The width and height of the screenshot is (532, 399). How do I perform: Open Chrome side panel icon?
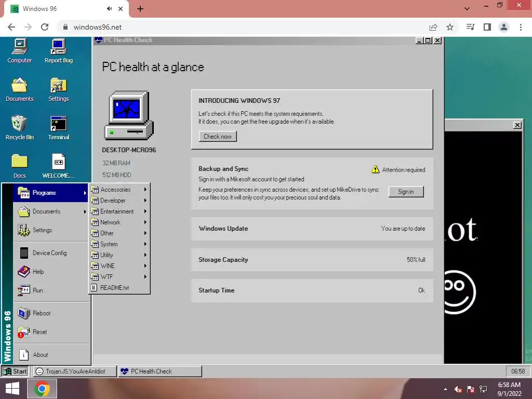(487, 27)
